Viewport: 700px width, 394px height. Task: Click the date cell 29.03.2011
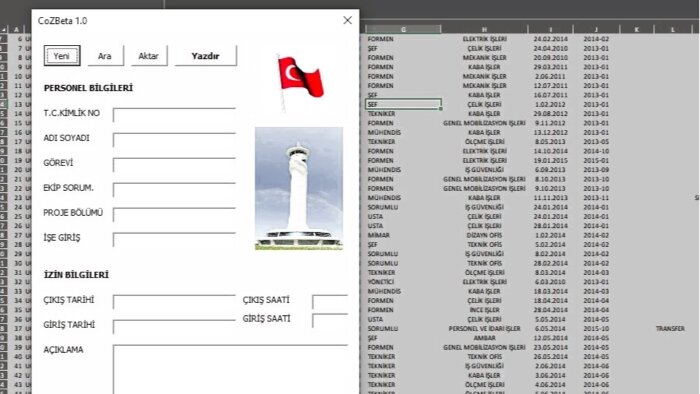click(x=550, y=67)
